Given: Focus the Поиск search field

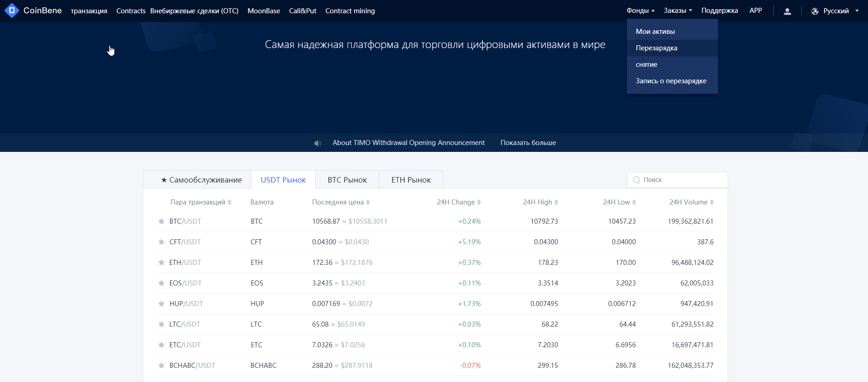Looking at the screenshot, I should pyautogui.click(x=678, y=180).
